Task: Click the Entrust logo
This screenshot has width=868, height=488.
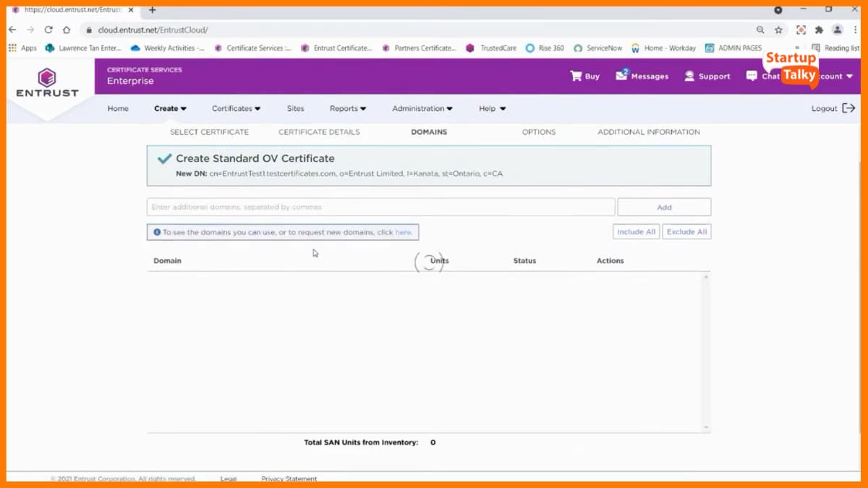Action: (47, 83)
